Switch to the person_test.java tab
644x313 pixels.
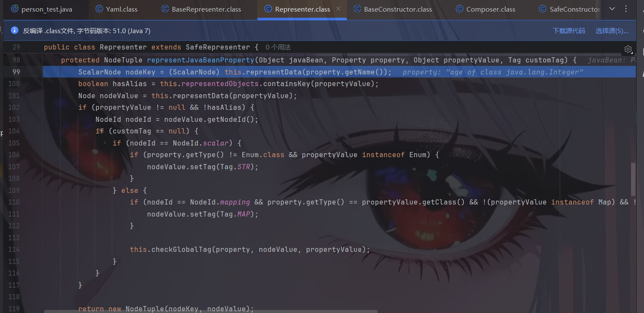pyautogui.click(x=41, y=9)
